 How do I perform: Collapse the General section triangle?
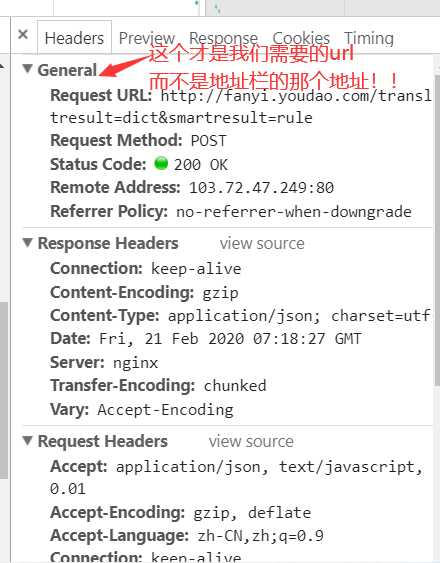point(28,69)
